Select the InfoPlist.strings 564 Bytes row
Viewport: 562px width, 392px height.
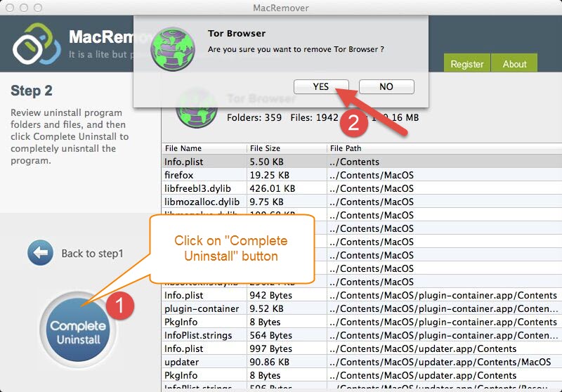point(362,335)
